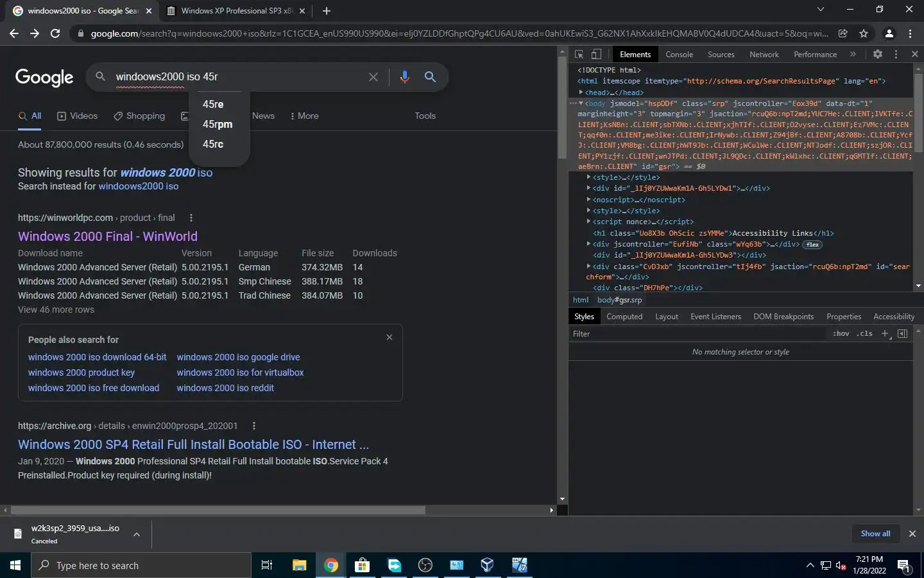Open Windows 2000 Final - WinWorld link
Screen dimensions: 924x578
(108, 236)
